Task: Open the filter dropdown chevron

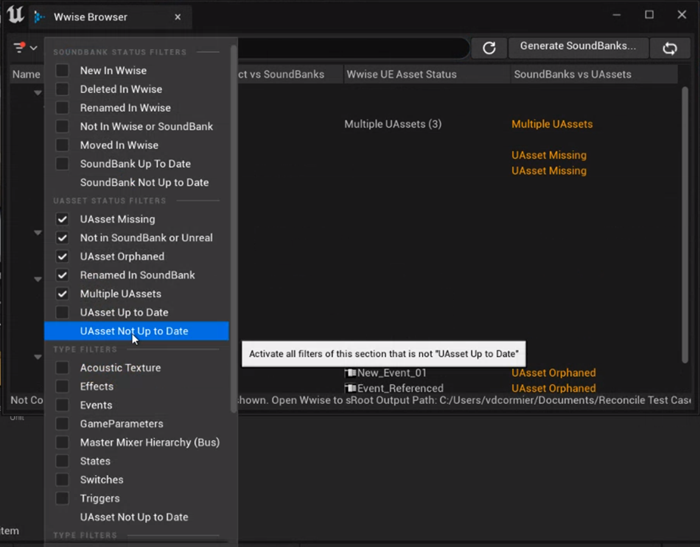Action: (x=33, y=48)
